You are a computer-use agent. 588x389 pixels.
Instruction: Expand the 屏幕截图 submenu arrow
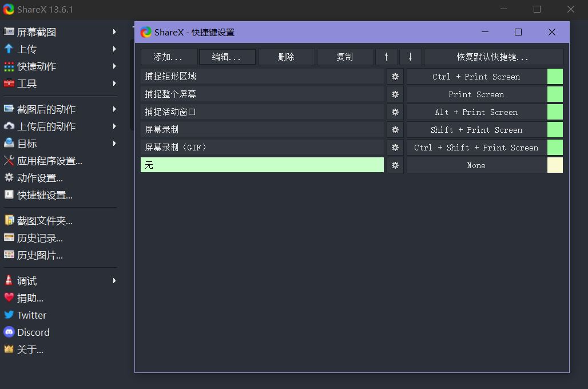pos(114,32)
